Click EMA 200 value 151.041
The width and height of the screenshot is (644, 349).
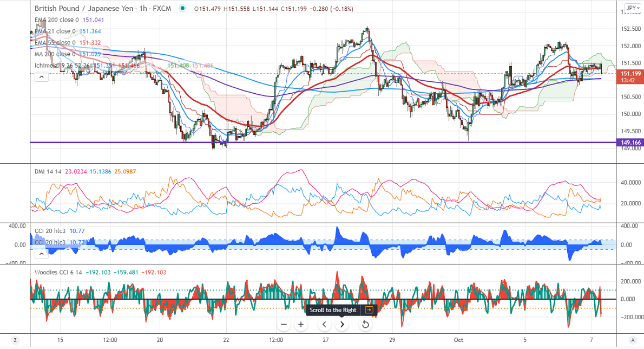click(x=93, y=20)
